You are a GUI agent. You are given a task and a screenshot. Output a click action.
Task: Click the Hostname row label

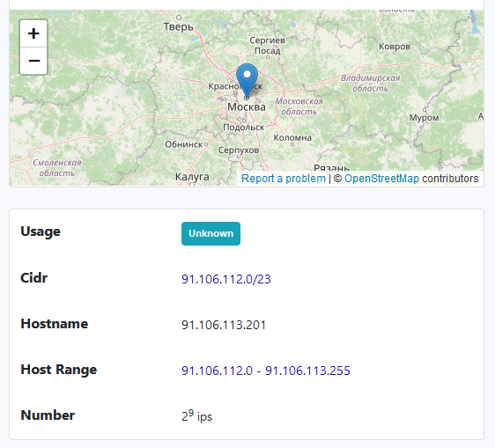point(55,324)
